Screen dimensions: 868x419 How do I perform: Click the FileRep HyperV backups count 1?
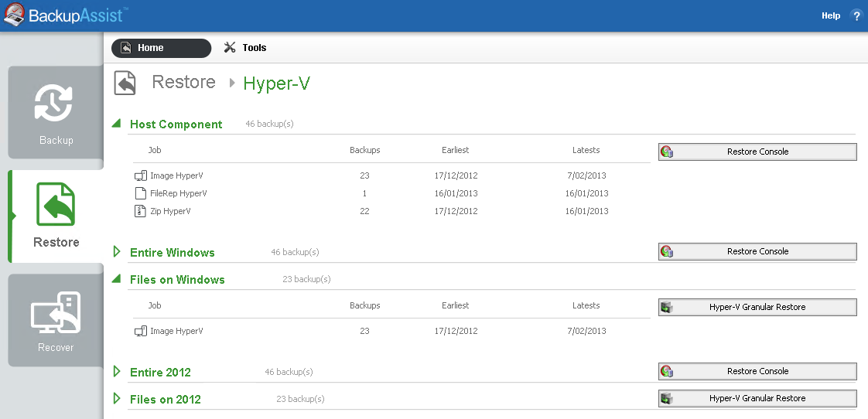[x=364, y=194]
